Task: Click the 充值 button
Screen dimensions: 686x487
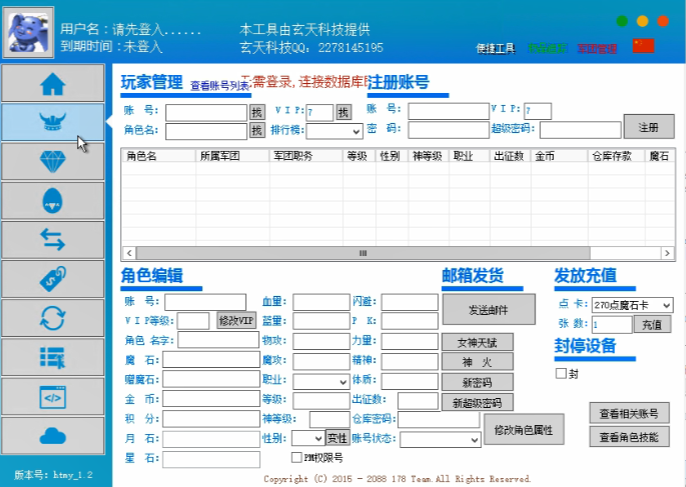Action: pyautogui.click(x=652, y=324)
